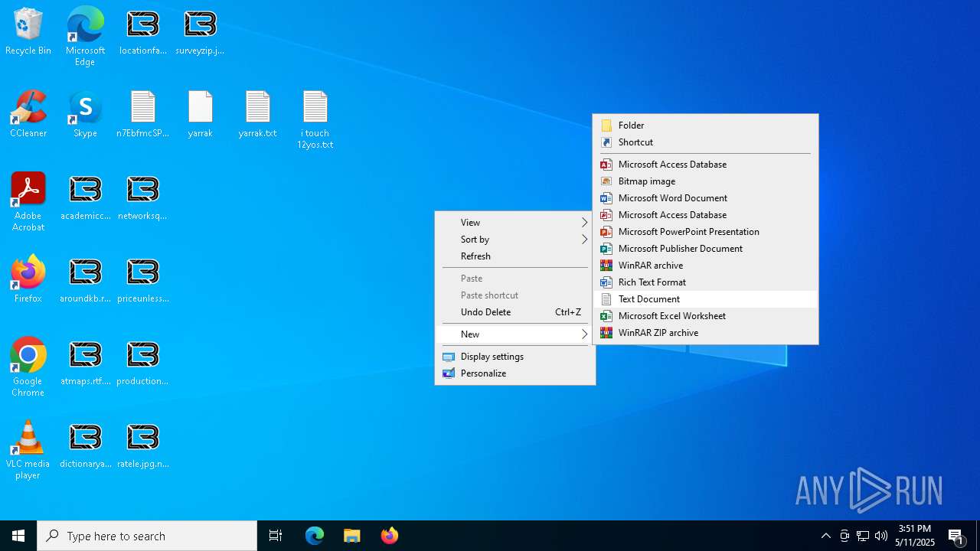Image resolution: width=980 pixels, height=551 pixels.
Task: Create a new Shortcut from the submenu
Action: coord(706,142)
